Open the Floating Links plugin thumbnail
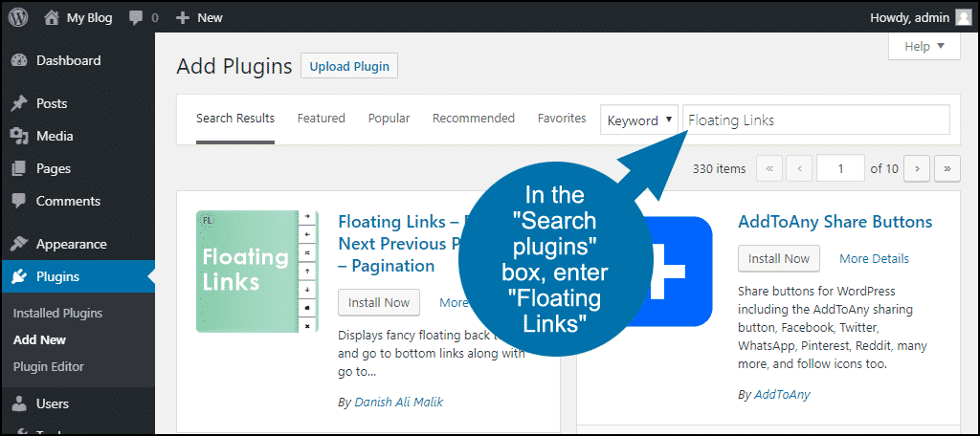 257,272
